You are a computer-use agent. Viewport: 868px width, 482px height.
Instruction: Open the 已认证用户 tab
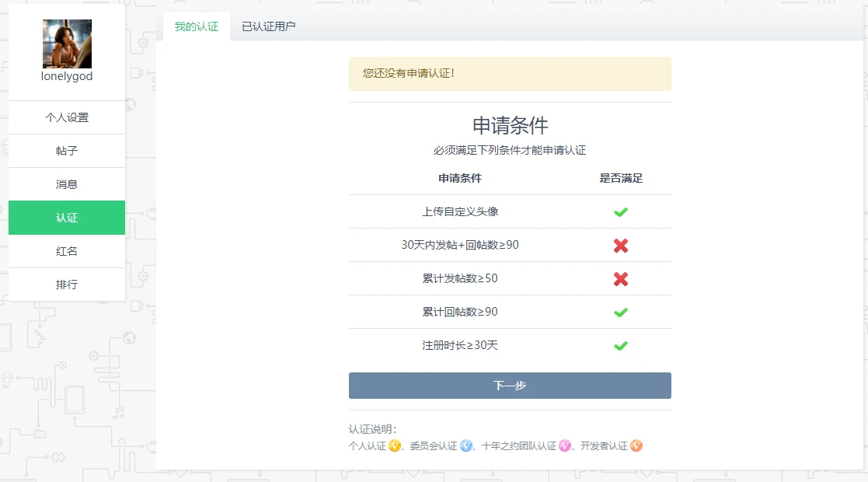(x=268, y=26)
